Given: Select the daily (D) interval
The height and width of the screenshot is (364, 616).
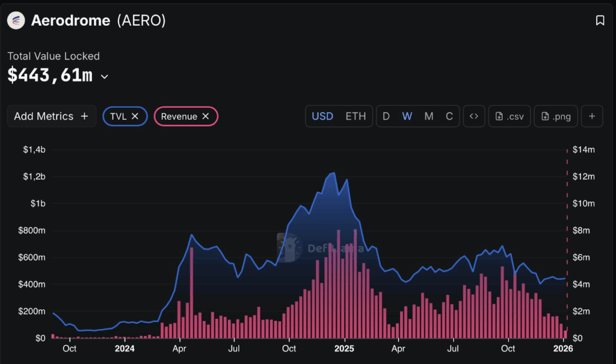Looking at the screenshot, I should point(386,116).
